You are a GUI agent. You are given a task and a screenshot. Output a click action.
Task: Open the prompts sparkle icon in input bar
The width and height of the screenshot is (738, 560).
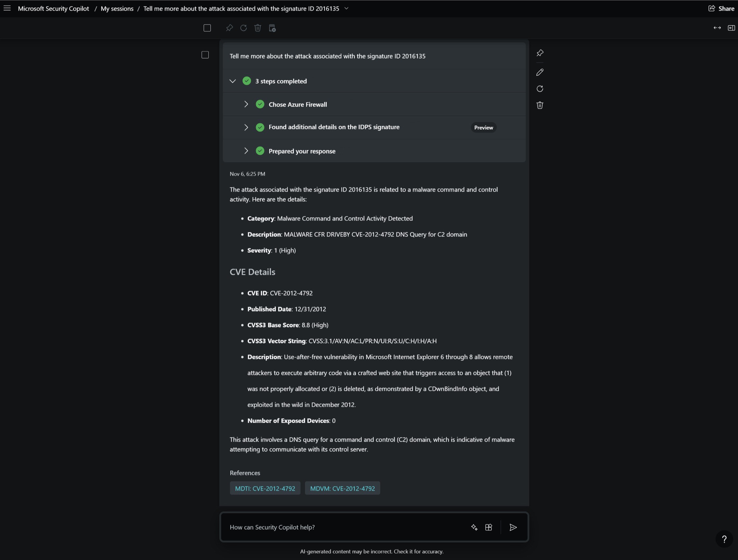point(474,527)
